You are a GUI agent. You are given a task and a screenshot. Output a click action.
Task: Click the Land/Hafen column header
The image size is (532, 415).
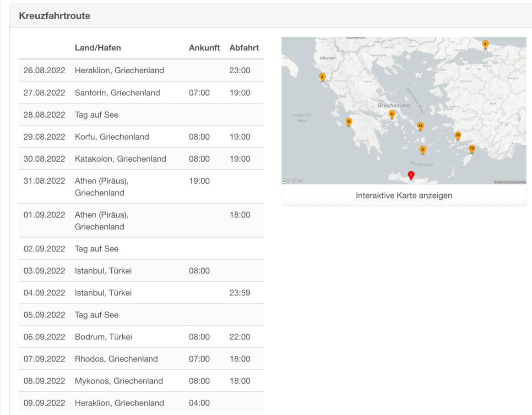coord(98,48)
